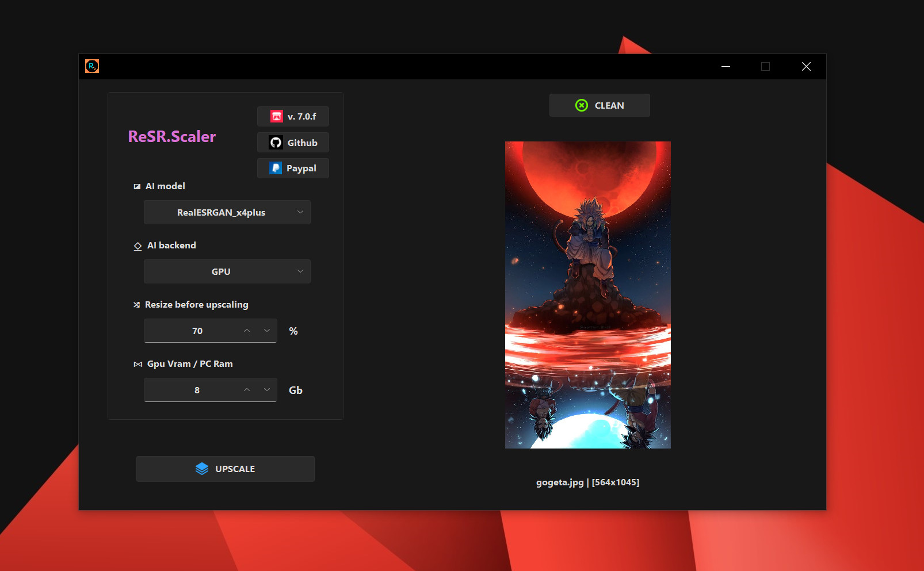Click the ReSR.Scaler title text
924x571 pixels.
click(x=172, y=136)
